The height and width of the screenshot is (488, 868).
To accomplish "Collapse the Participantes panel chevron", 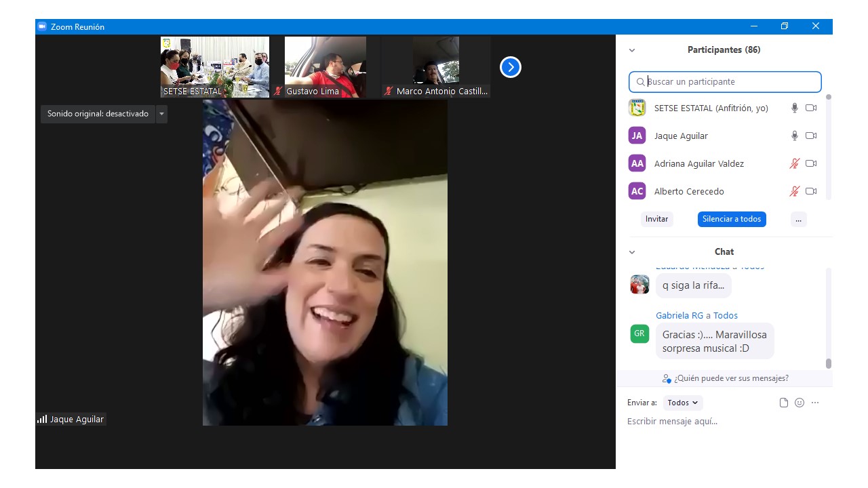I will [x=632, y=50].
